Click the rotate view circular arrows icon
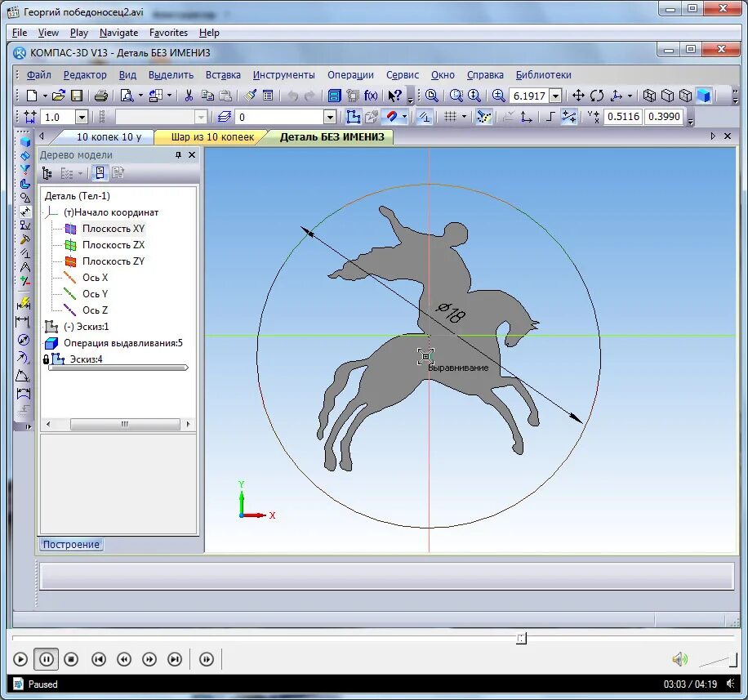 [597, 96]
